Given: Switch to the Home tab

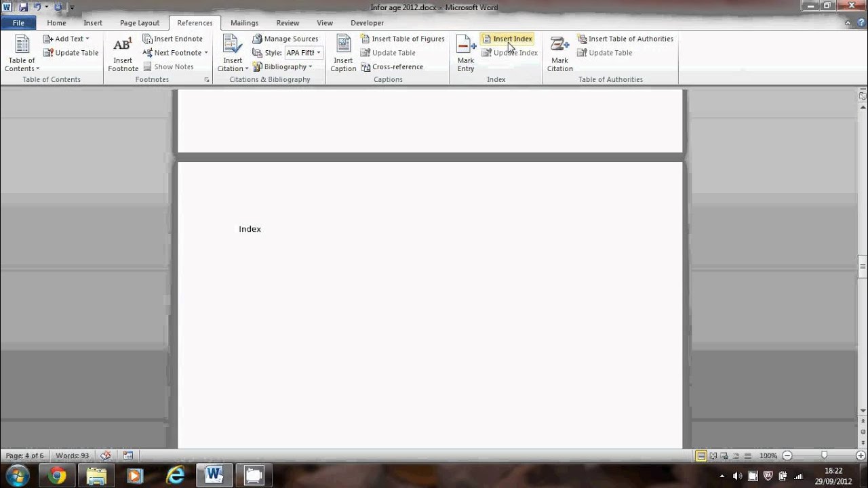Looking at the screenshot, I should point(56,23).
